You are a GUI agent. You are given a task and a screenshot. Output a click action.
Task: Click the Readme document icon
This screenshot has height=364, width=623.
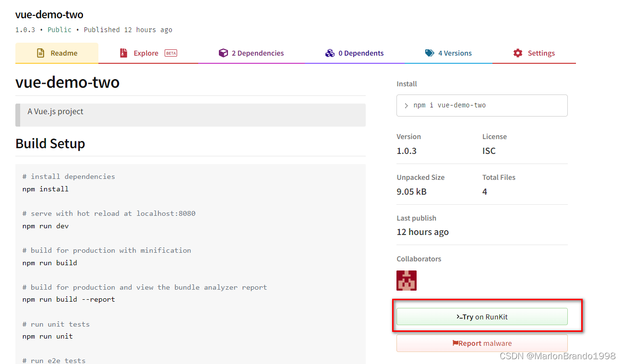coord(41,53)
